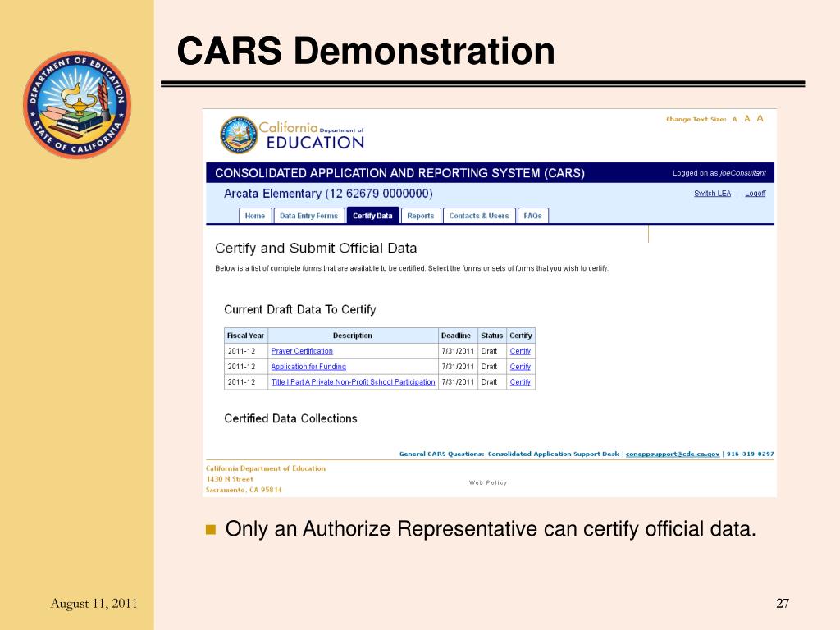Certify the Title I Part A row
Screen dimensions: 840x630
(520, 382)
